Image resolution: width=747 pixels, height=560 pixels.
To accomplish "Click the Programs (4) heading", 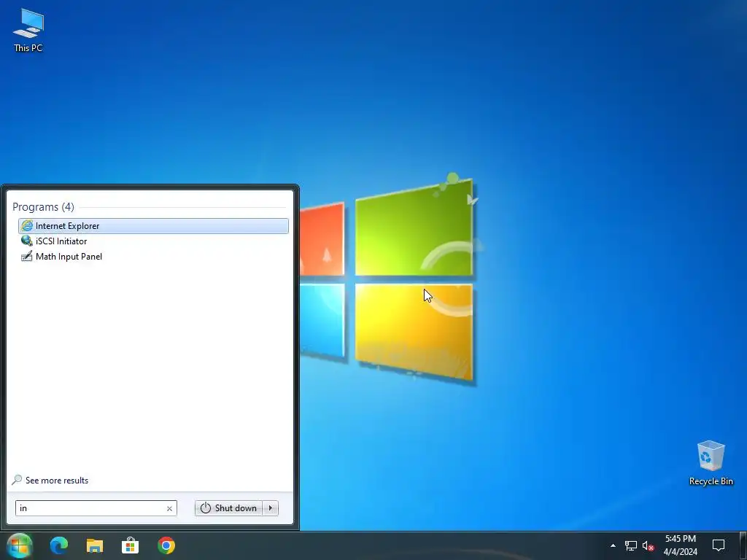I will point(43,206).
